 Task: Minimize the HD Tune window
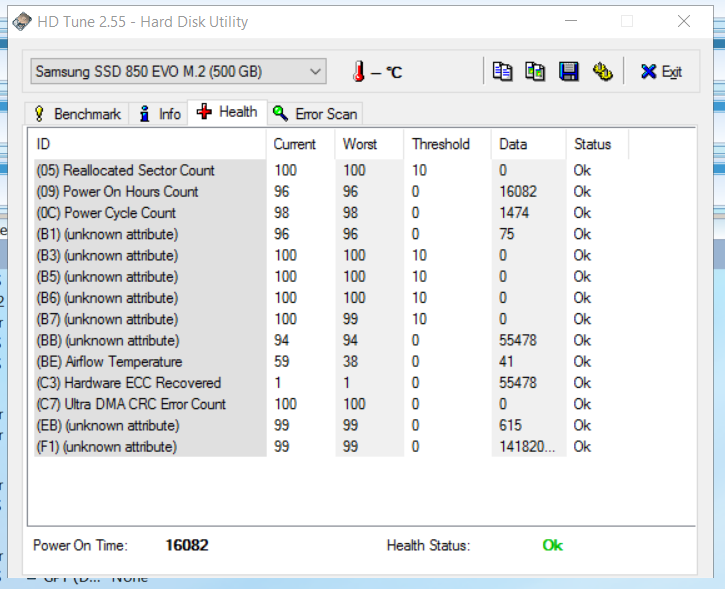(571, 21)
